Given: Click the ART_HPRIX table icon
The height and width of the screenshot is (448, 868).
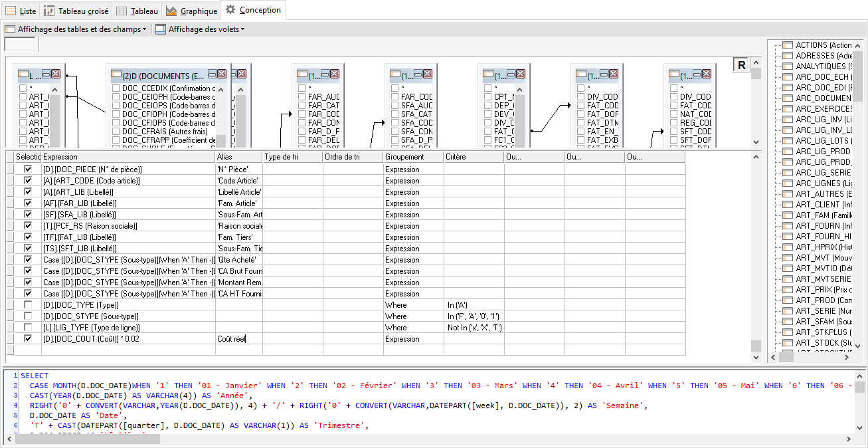Looking at the screenshot, I should (788, 247).
